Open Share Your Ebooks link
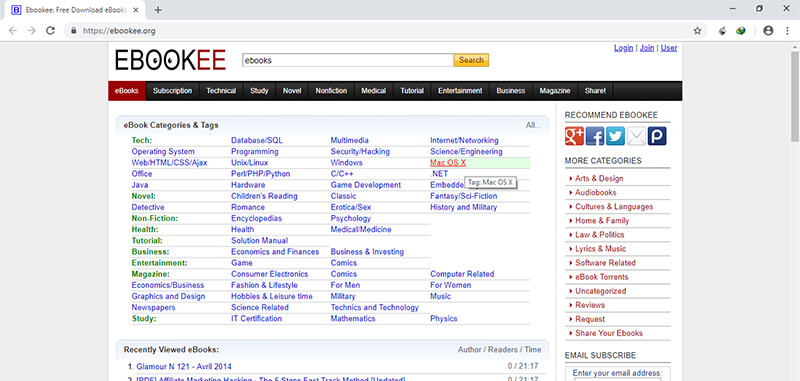800x381 pixels. (609, 333)
